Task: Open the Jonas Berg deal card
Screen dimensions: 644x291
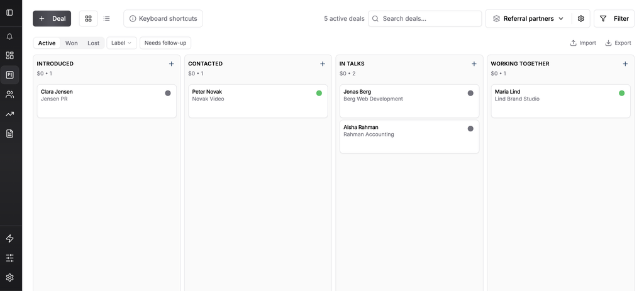Action: 409,101
